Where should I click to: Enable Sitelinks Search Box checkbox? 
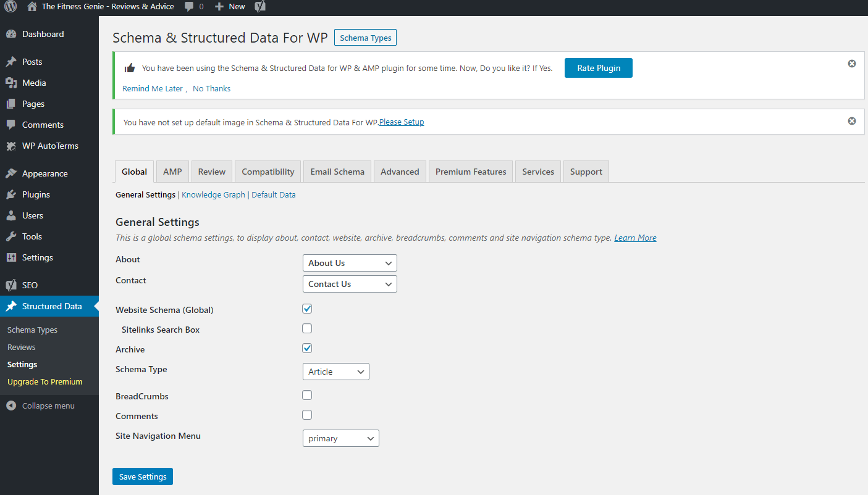(x=307, y=328)
